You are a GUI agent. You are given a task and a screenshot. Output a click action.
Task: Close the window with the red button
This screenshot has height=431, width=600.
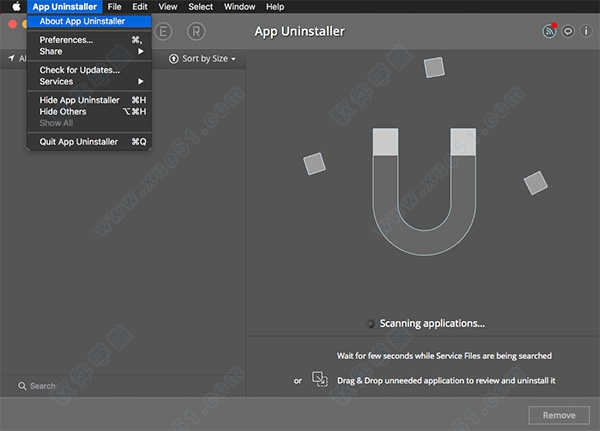tap(13, 24)
